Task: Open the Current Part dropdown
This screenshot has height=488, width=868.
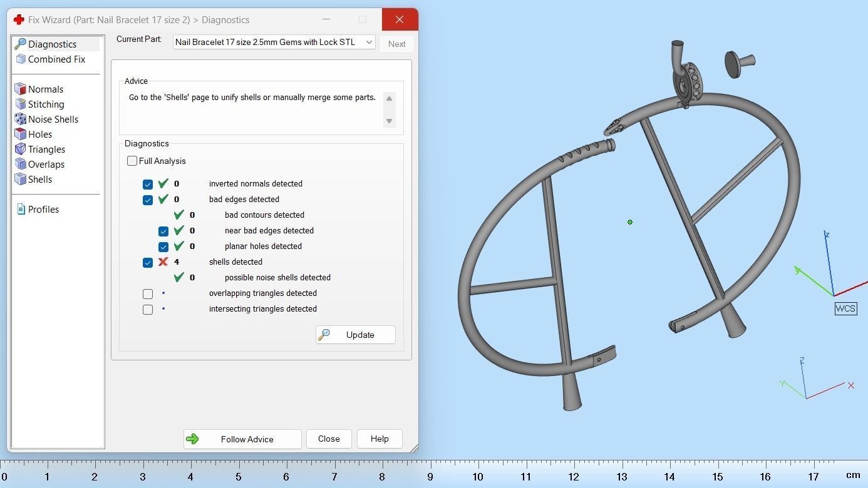Action: [274, 42]
